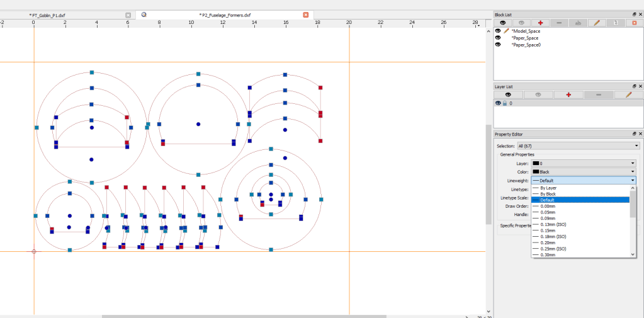Toggle visibility of *Model_Space block
The width and height of the screenshot is (644, 318).
tap(498, 30)
